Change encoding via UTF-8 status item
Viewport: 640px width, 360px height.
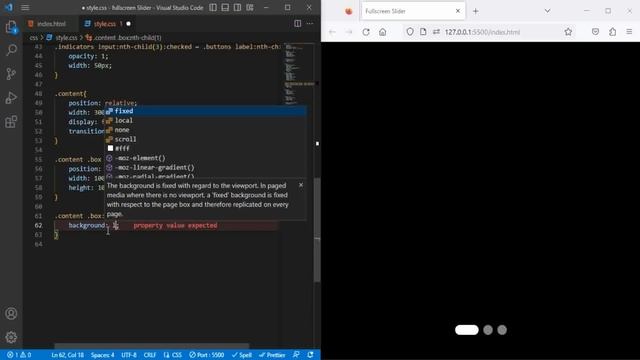coord(129,355)
